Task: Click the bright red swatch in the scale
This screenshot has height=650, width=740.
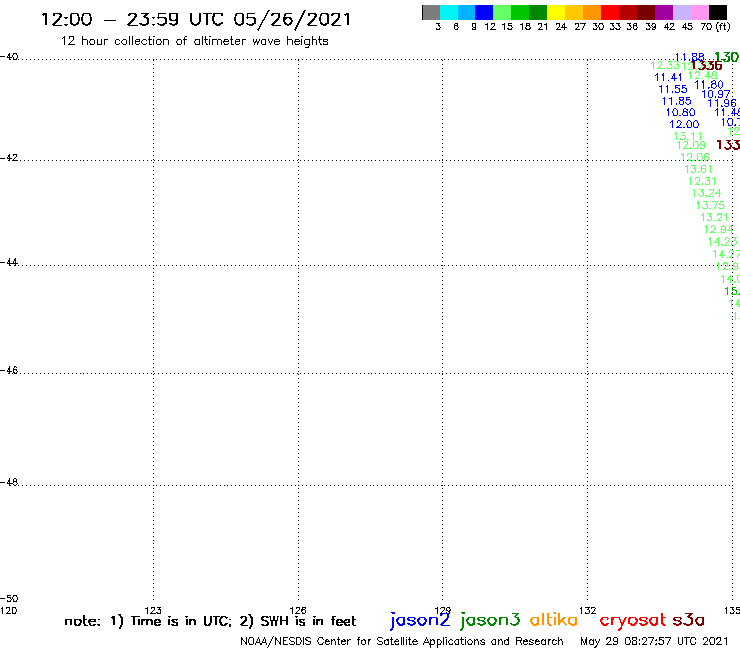Action: pos(610,12)
